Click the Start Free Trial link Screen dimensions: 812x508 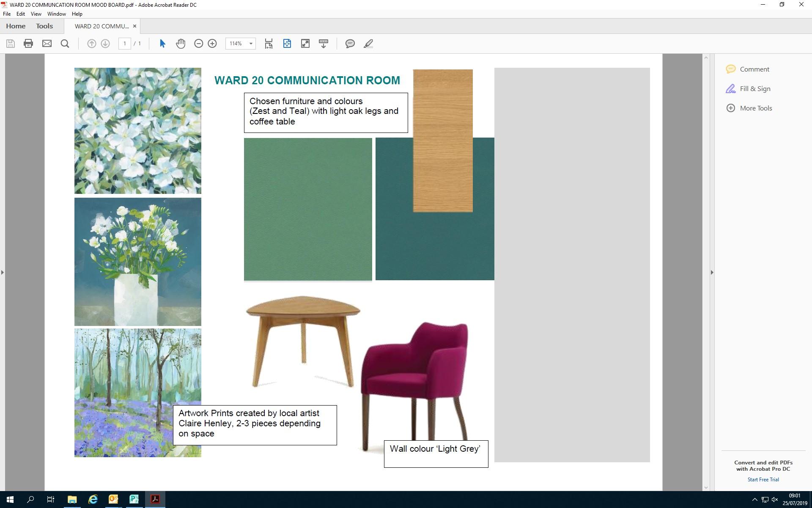pos(763,480)
